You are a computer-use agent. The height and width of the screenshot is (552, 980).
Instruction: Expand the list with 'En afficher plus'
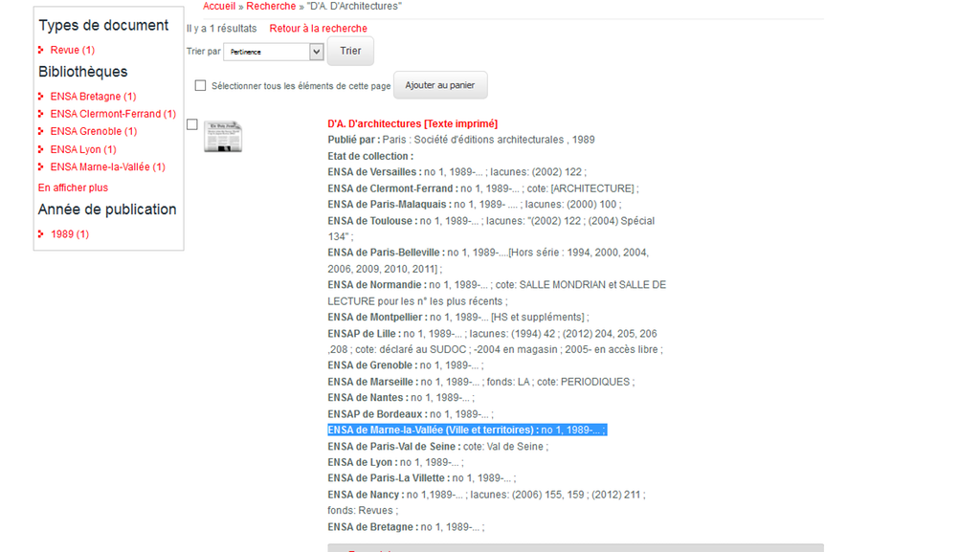tap(73, 188)
